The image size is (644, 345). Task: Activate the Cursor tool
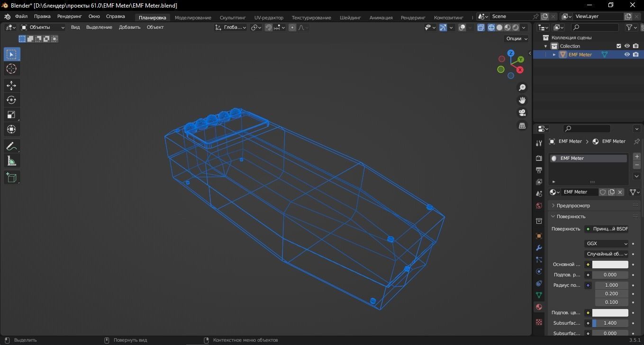click(x=12, y=69)
